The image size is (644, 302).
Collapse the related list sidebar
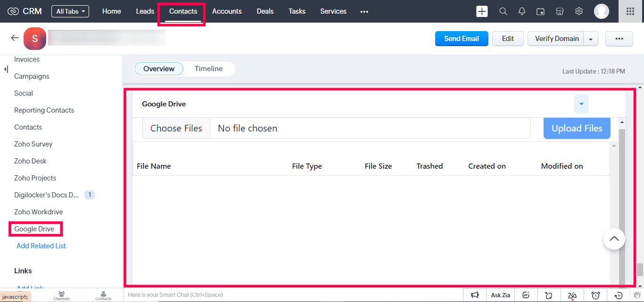pos(6,69)
